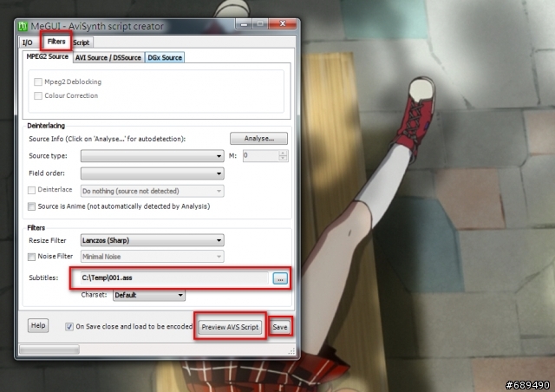Click the window resize grip corner
Screen dimensions: 555x392
point(291,350)
